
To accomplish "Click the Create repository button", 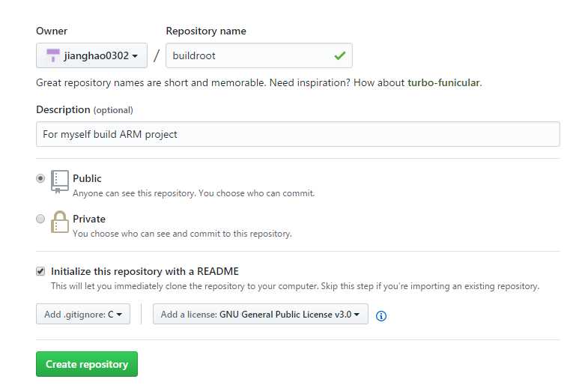I will pos(87,364).
